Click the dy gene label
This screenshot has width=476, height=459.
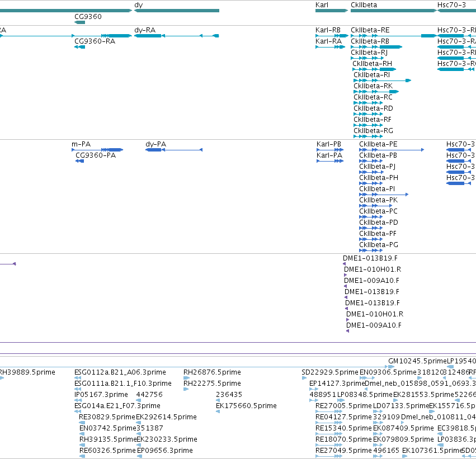pos(138,5)
